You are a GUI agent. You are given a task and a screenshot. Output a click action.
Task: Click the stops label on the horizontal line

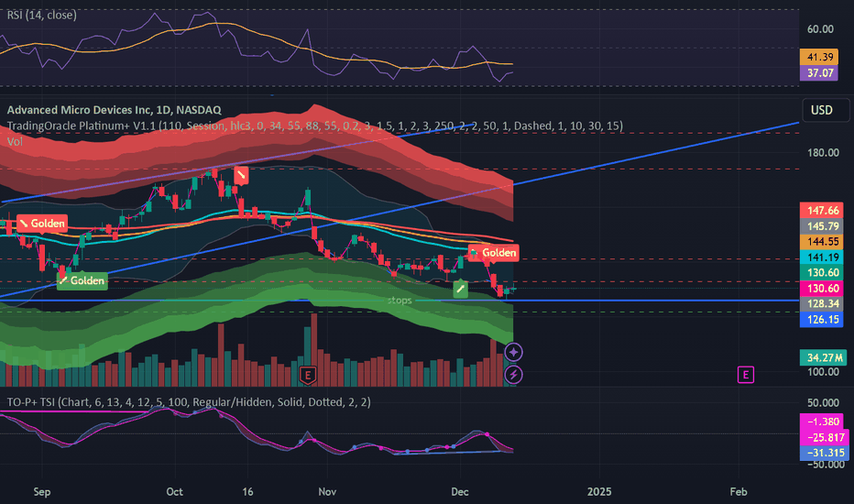400,301
